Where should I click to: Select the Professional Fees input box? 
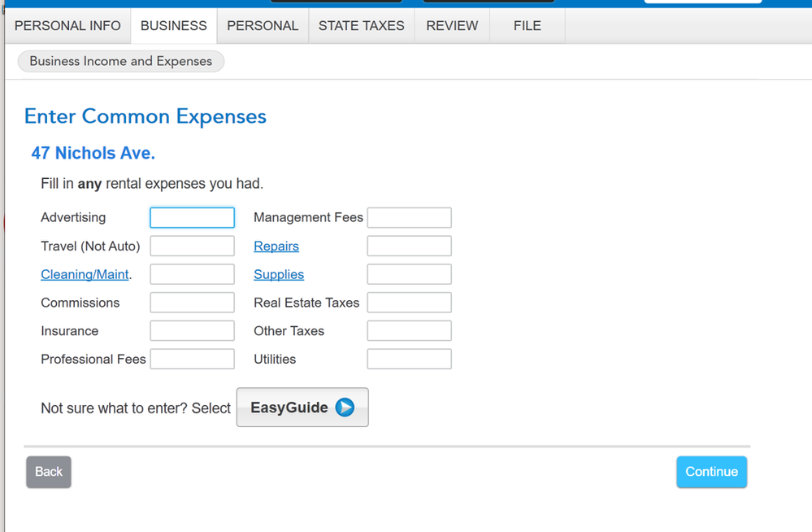[x=192, y=360]
